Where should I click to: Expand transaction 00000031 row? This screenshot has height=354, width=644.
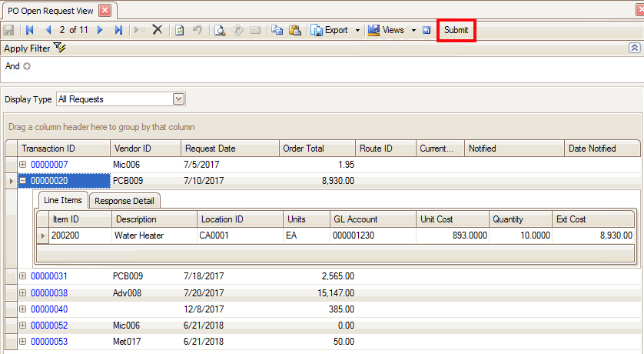coord(23,276)
